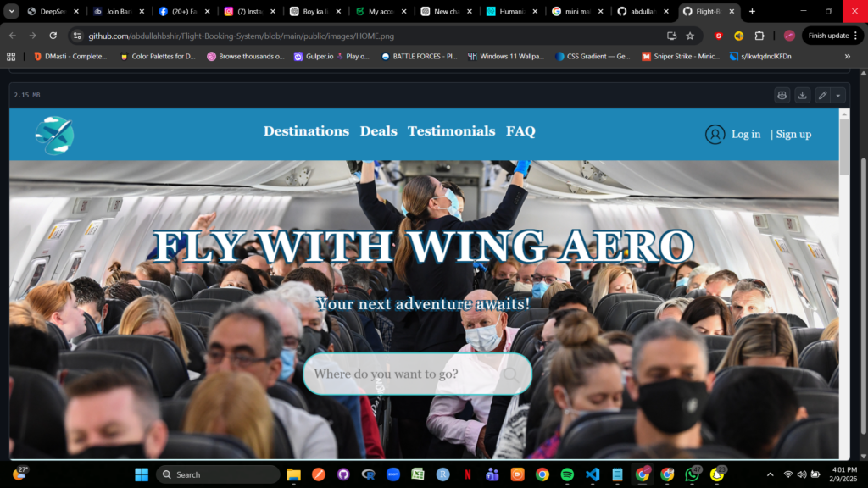
Task: Click the Finish update button
Action: 832,36
